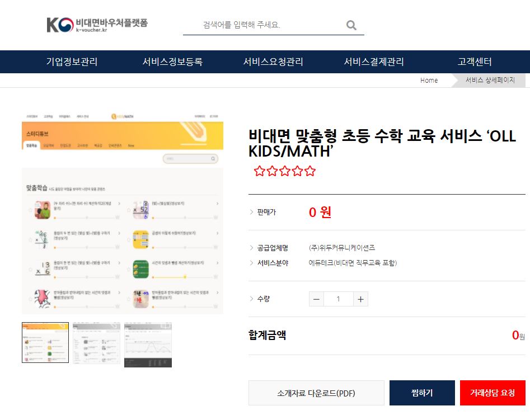This screenshot has height=420, width=530.
Task: Increase quantity with the plus button
Action: [360, 299]
